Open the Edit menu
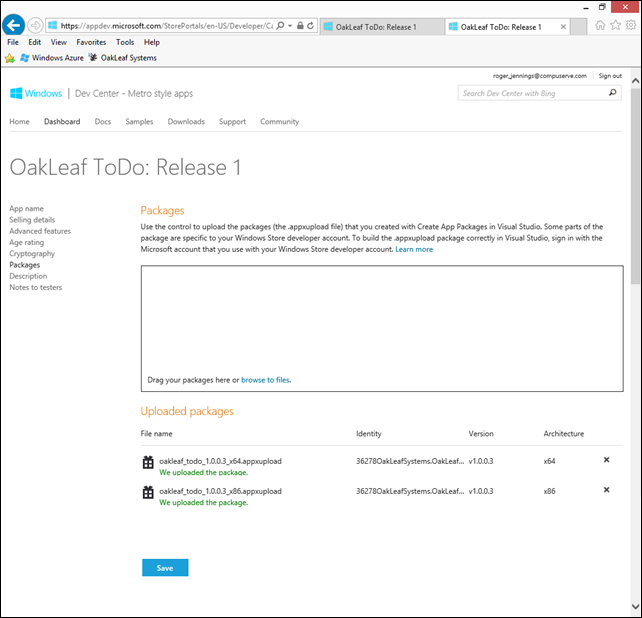The image size is (642, 618). point(34,42)
